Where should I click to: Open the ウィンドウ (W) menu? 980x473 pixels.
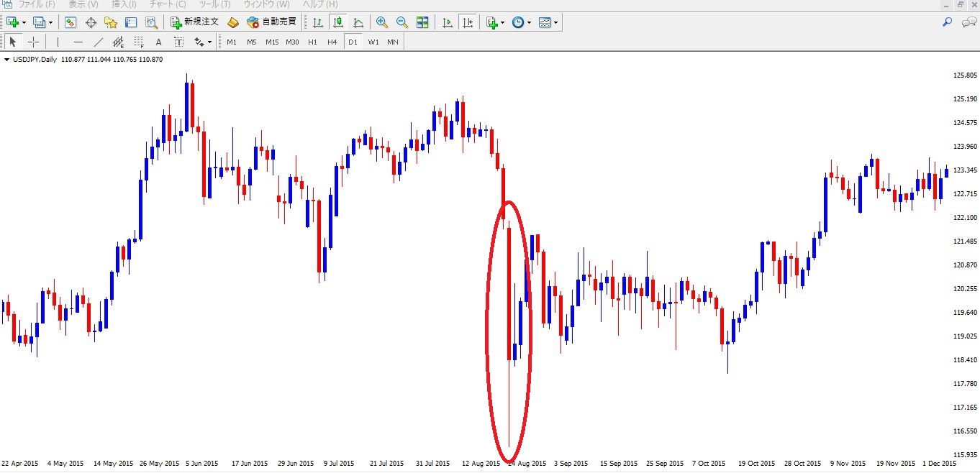[x=266, y=4]
